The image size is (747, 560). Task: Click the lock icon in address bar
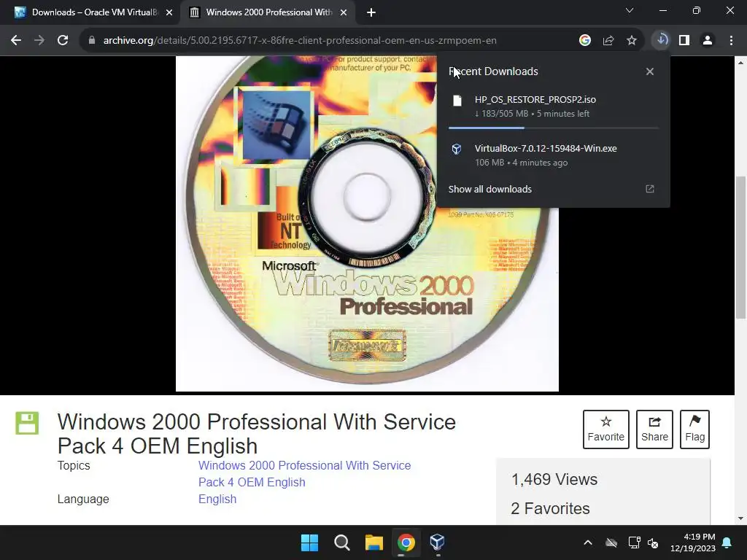tap(91, 41)
